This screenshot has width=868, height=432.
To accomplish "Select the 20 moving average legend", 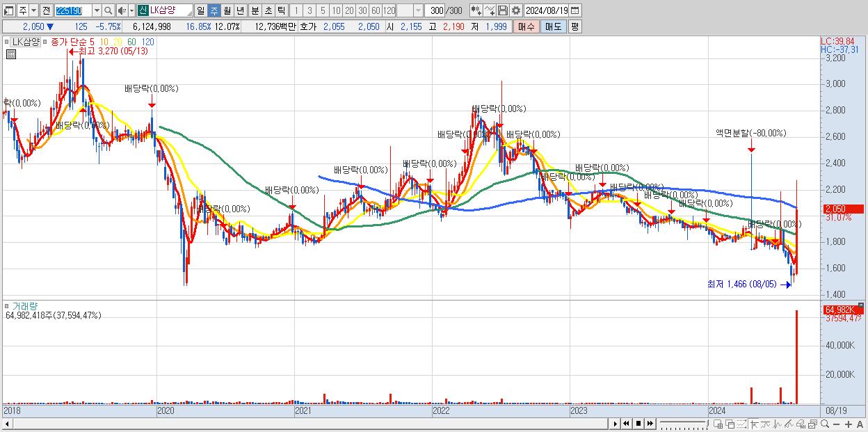I will pos(118,42).
